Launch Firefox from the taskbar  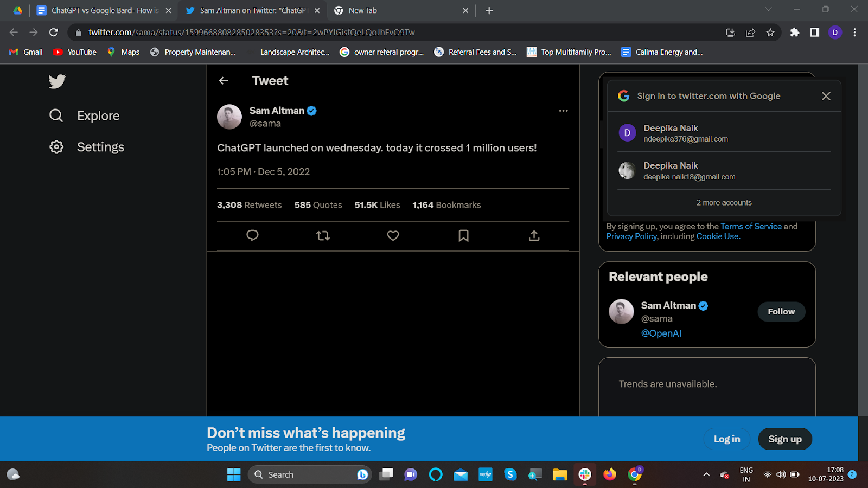[x=610, y=475]
